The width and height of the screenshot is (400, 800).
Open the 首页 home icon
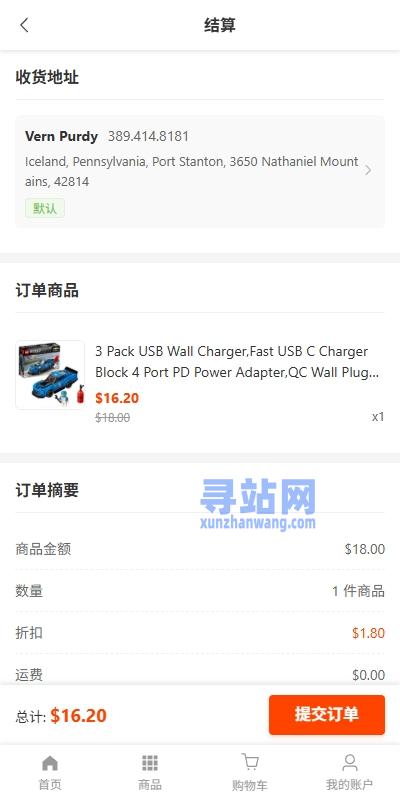[x=49, y=763]
